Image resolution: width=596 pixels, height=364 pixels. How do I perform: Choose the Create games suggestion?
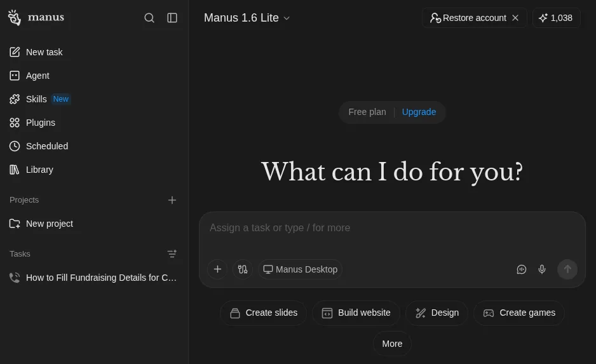519,313
